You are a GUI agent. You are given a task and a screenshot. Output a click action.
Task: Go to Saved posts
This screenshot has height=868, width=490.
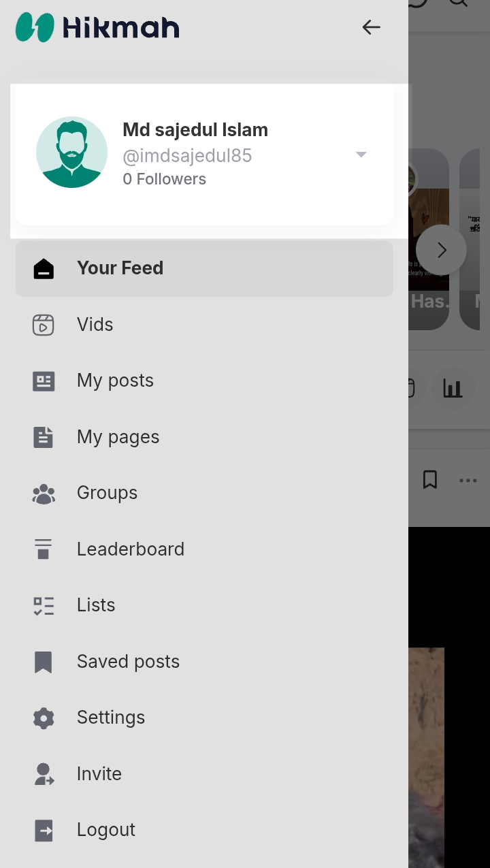[128, 662]
